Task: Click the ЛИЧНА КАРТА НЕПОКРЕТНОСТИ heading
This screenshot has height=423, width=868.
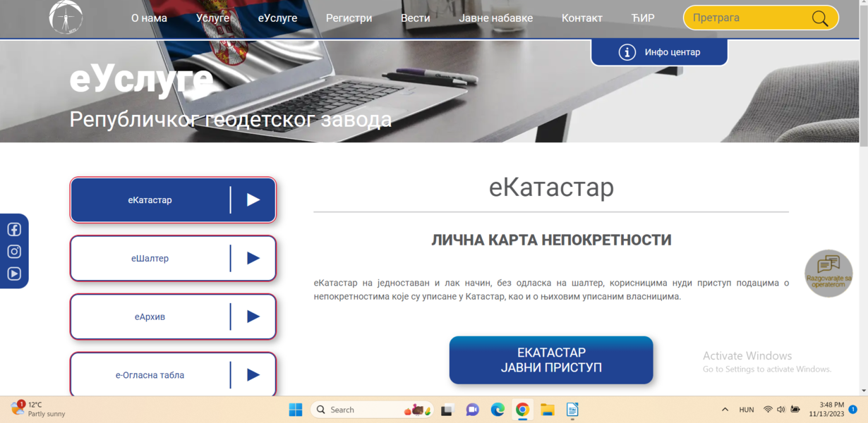Action: 551,240
